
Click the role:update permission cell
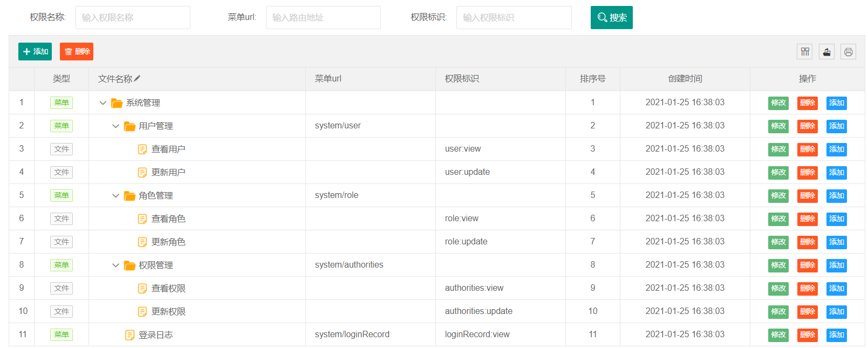(500, 242)
